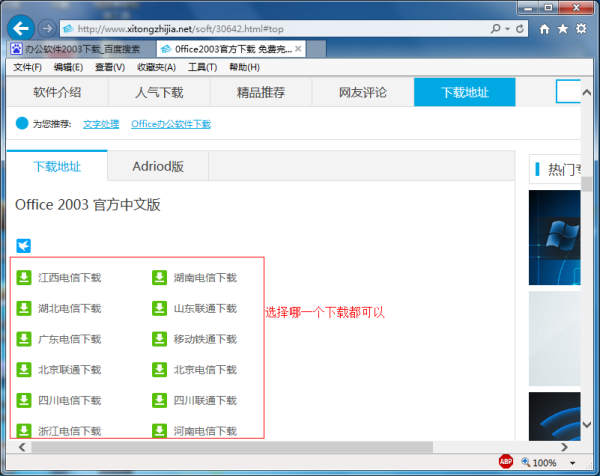Open the 文件(F) menu
600x476 pixels.
(x=27, y=67)
